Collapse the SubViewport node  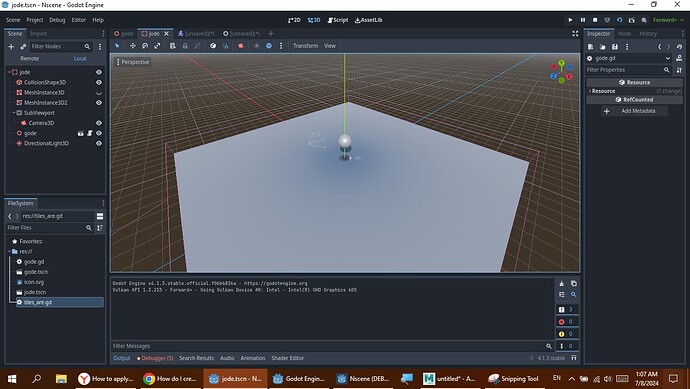(14, 113)
